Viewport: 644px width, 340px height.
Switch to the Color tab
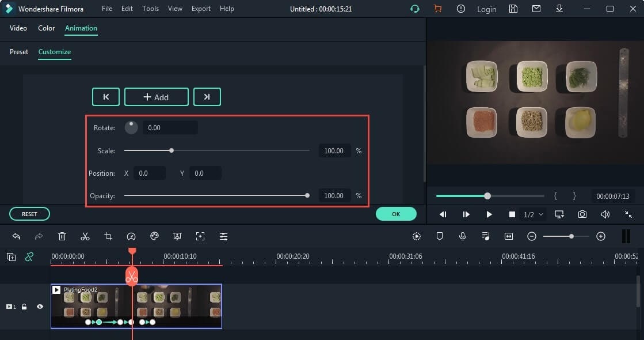47,28
